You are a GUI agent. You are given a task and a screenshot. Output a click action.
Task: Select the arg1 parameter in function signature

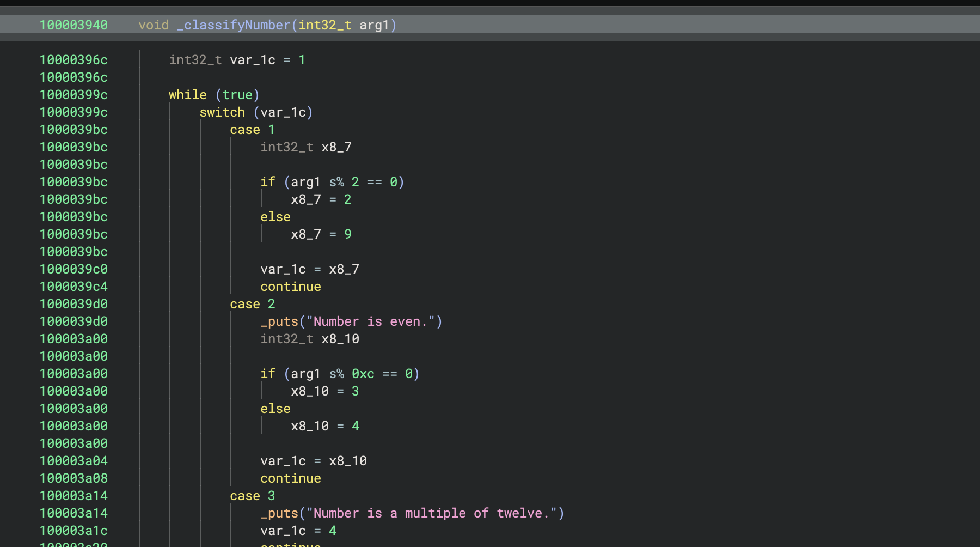point(374,25)
